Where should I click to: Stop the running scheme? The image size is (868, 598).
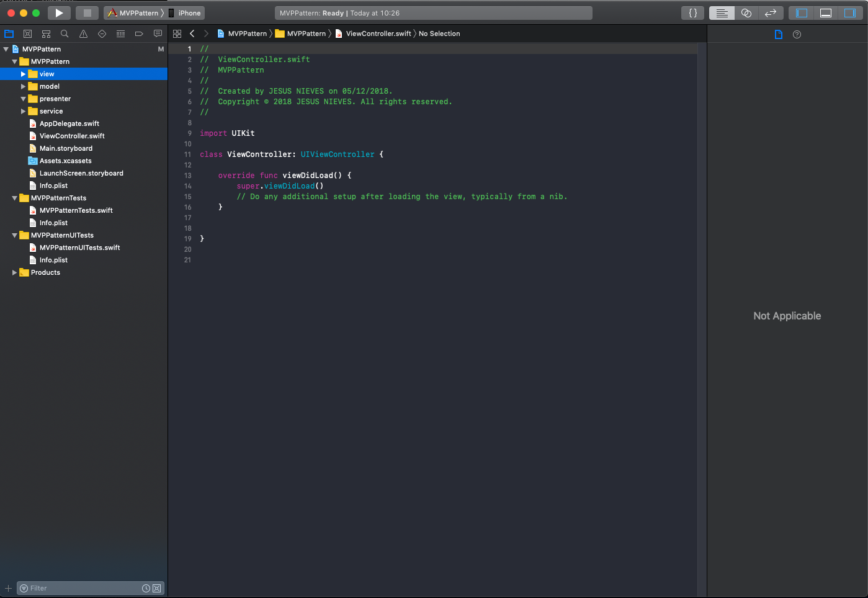87,12
